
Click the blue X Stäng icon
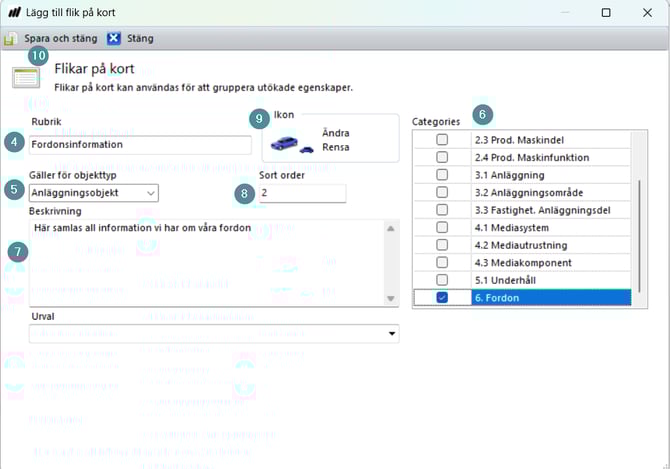click(114, 39)
